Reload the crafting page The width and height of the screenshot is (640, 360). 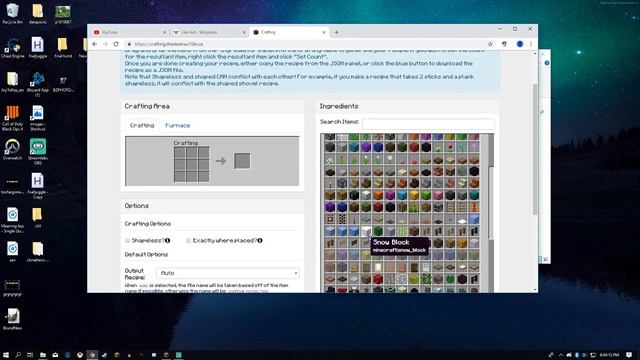(116, 44)
